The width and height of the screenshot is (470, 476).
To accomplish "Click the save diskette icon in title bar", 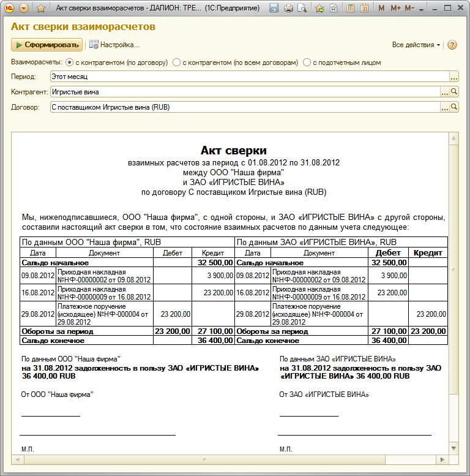I will [x=274, y=8].
